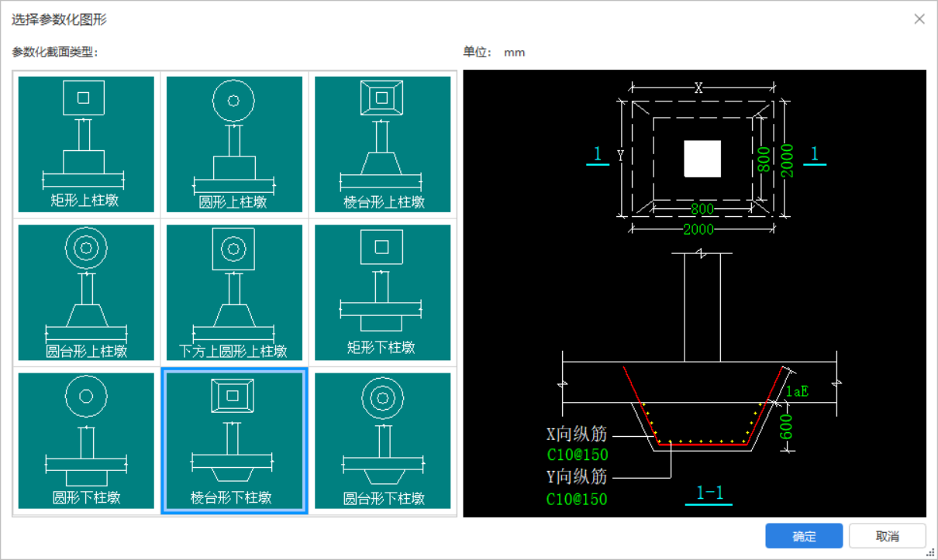The image size is (938, 560).
Task: Edit the 600 depth dimension value
Action: coord(788,426)
